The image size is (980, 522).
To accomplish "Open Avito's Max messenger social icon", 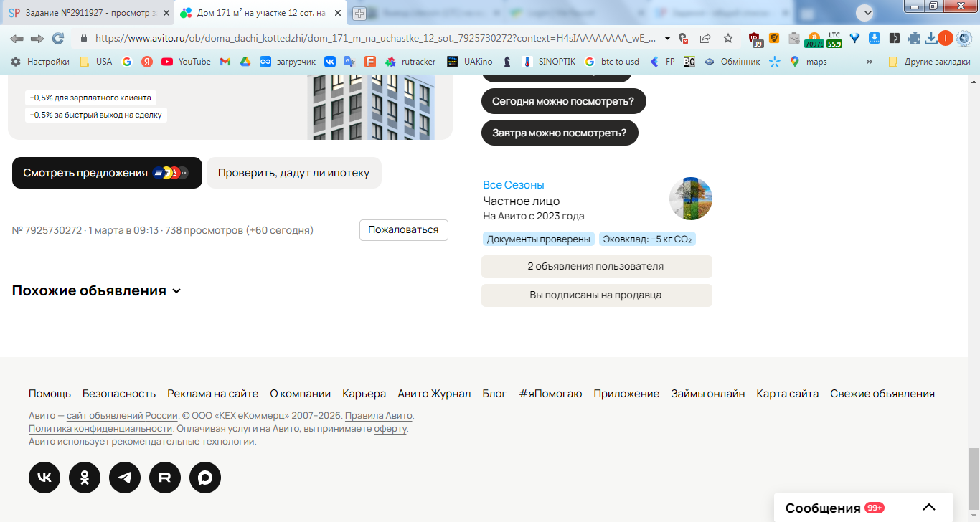I will pyautogui.click(x=205, y=478).
